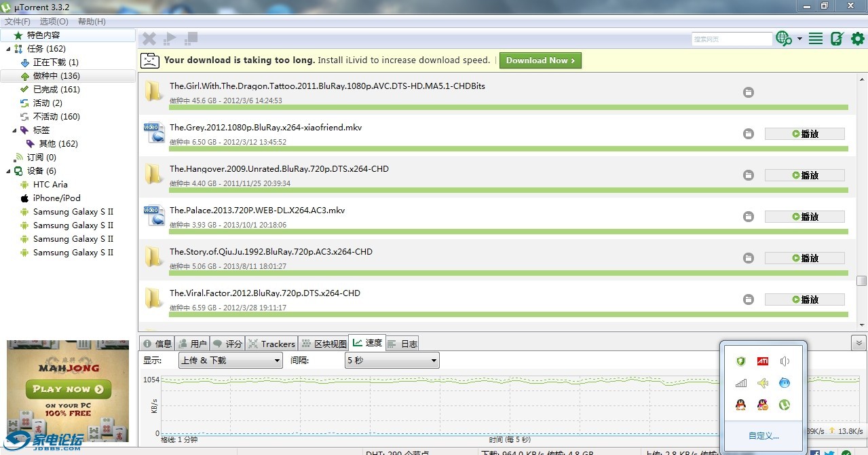Click the Download Now button
Image resolution: width=868 pixels, height=455 pixels.
point(540,60)
